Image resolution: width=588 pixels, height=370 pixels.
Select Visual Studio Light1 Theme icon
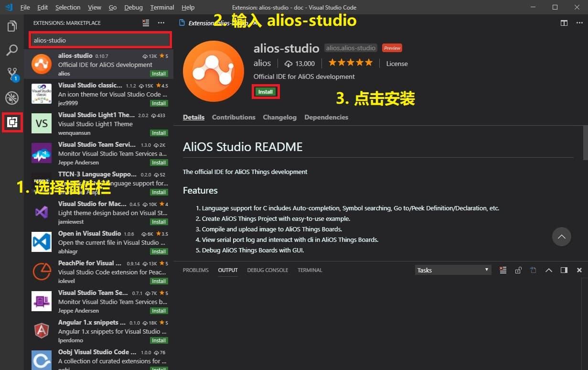(x=42, y=123)
